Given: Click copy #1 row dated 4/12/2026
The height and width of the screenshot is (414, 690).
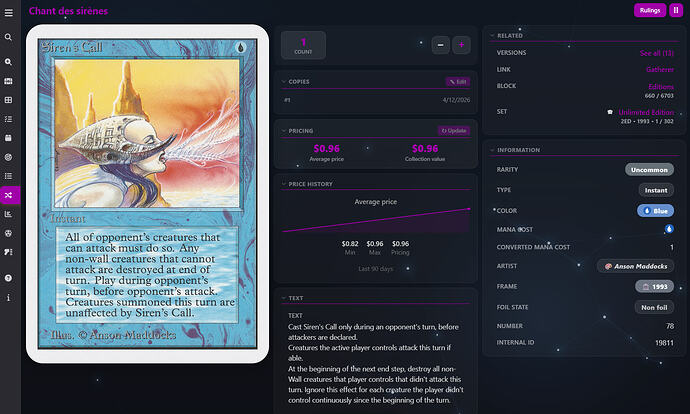Looking at the screenshot, I should 377,100.
